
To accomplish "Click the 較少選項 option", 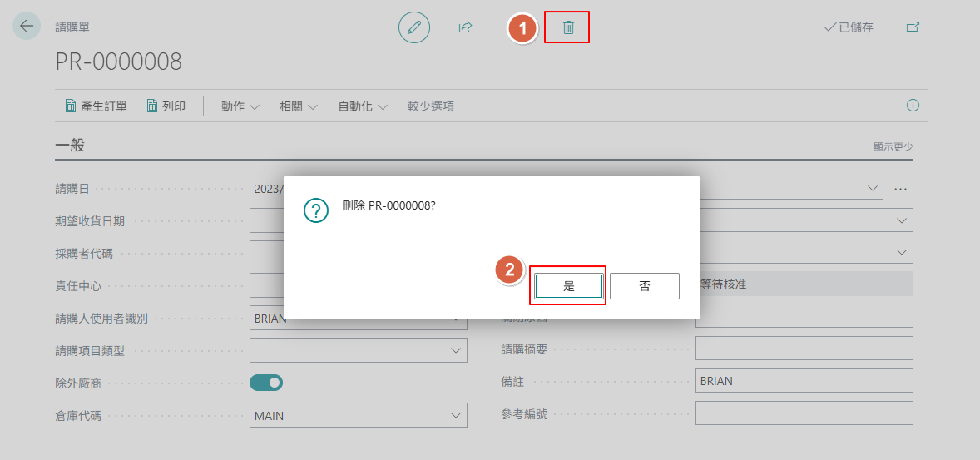I will (x=431, y=106).
